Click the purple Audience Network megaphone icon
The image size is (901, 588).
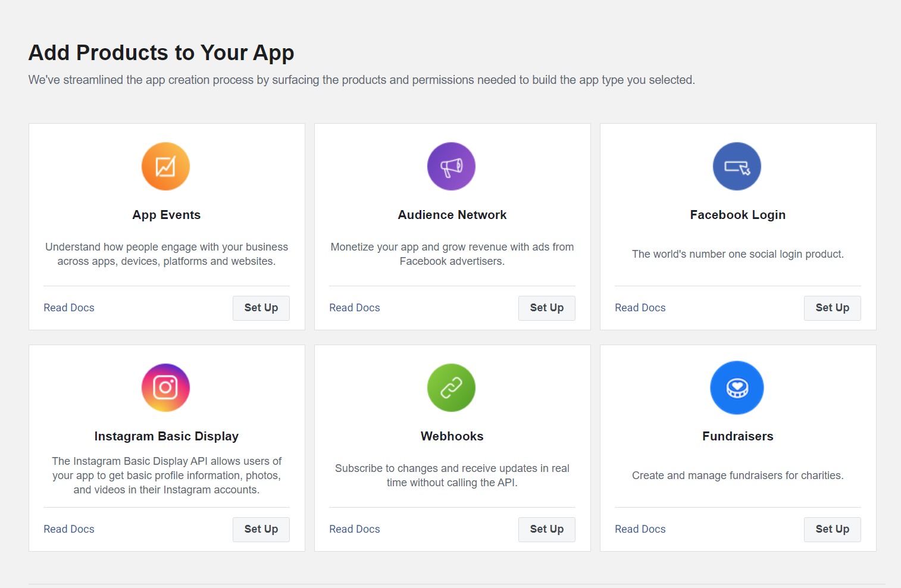pos(451,167)
